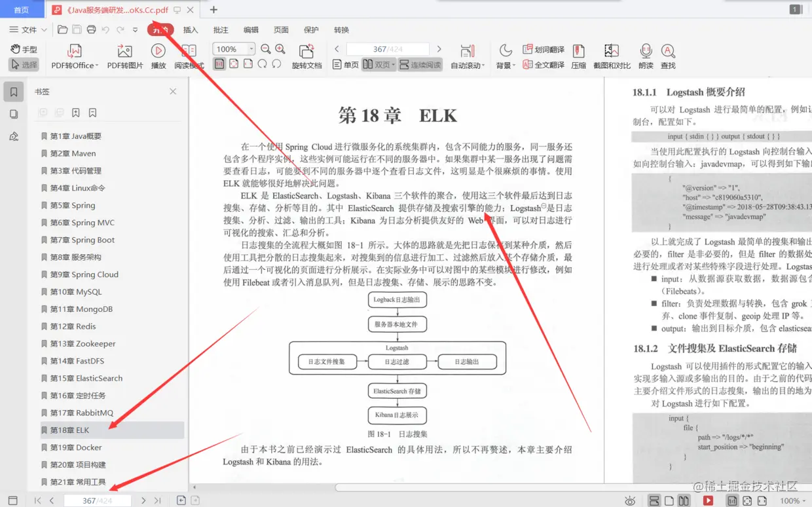Screen dimensions: 812x507
Task: Go to previous page in toolbar
Action: [337, 49]
